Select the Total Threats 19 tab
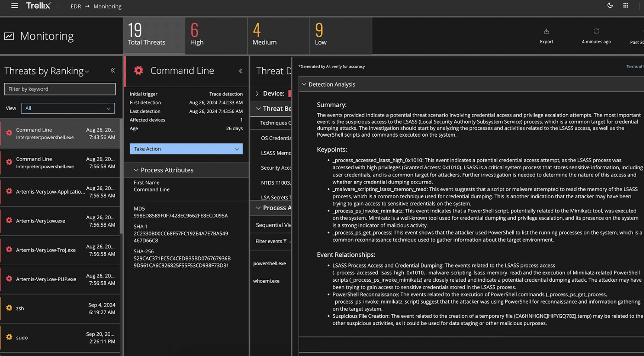This screenshot has height=356, width=644. point(154,36)
